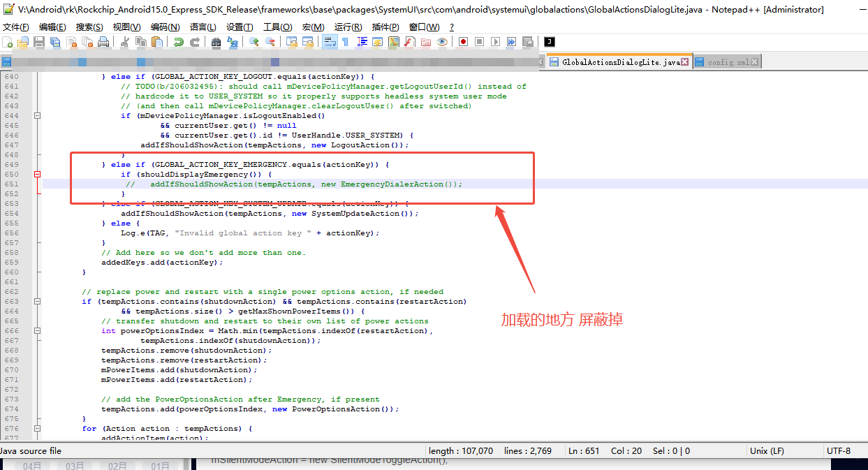
Task: Play back the recorded macro icon
Action: pyautogui.click(x=495, y=42)
